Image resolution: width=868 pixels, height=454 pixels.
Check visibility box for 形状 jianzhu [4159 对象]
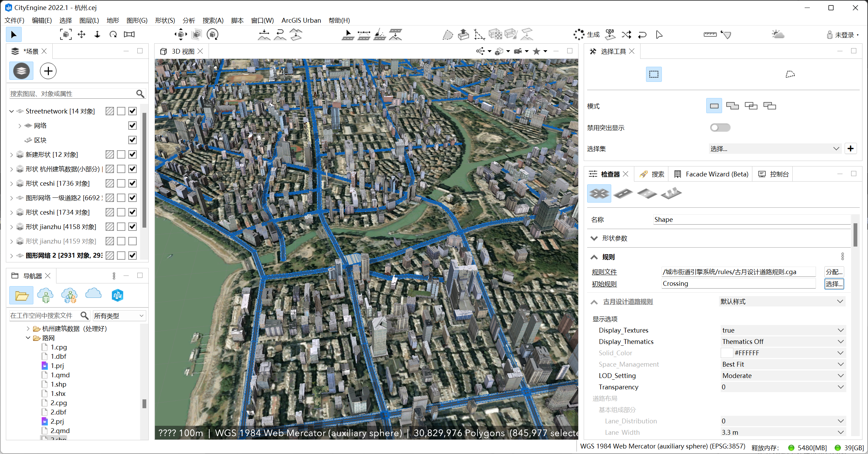[x=133, y=241]
